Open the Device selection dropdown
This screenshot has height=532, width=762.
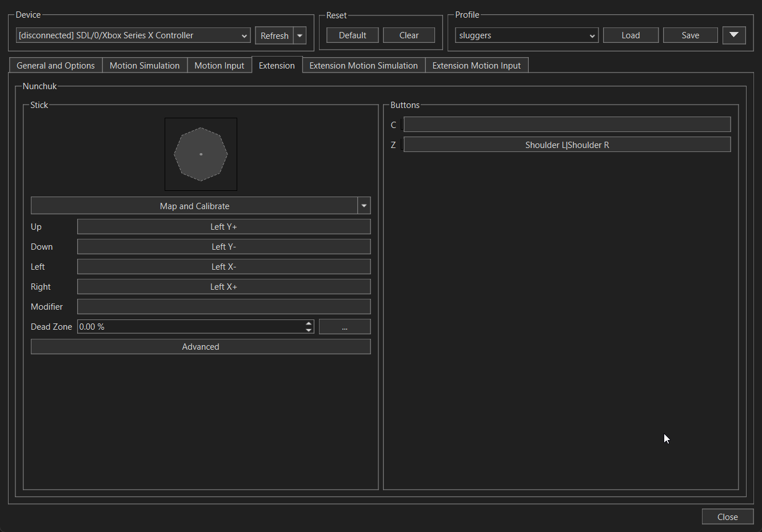[x=133, y=35]
